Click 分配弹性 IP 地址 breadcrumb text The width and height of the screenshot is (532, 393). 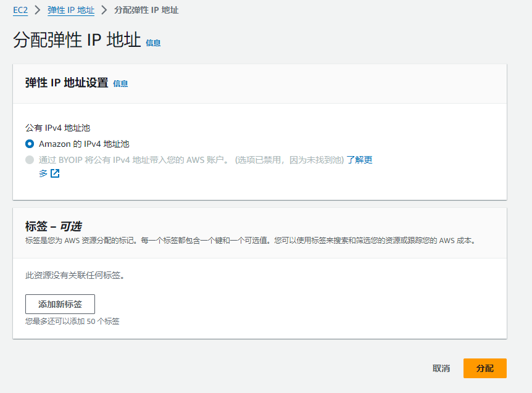tap(146, 10)
